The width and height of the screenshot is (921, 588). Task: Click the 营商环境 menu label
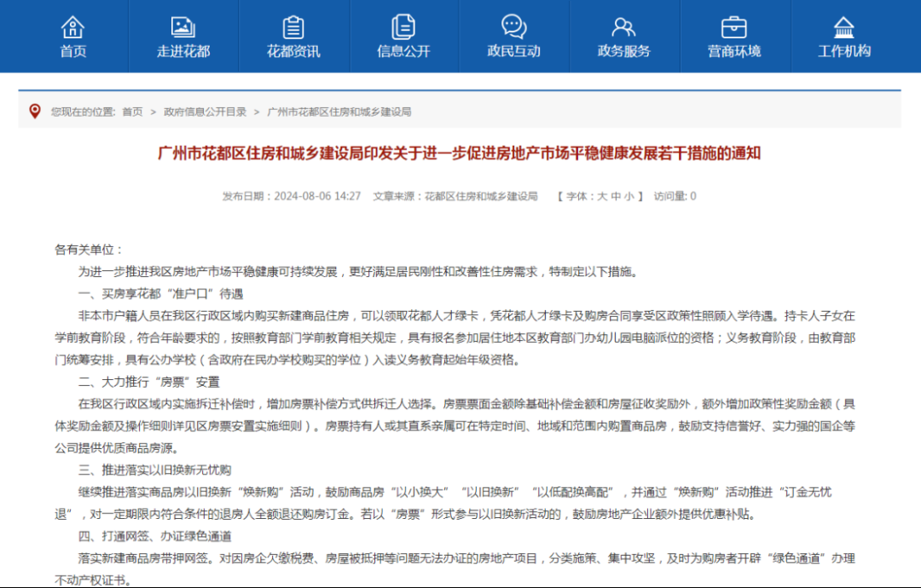pos(734,52)
